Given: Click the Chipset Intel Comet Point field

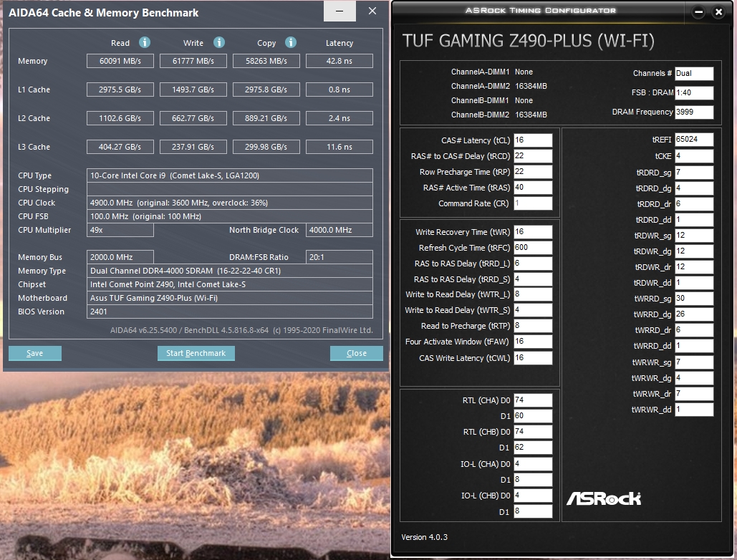Looking at the screenshot, I should coord(230,285).
